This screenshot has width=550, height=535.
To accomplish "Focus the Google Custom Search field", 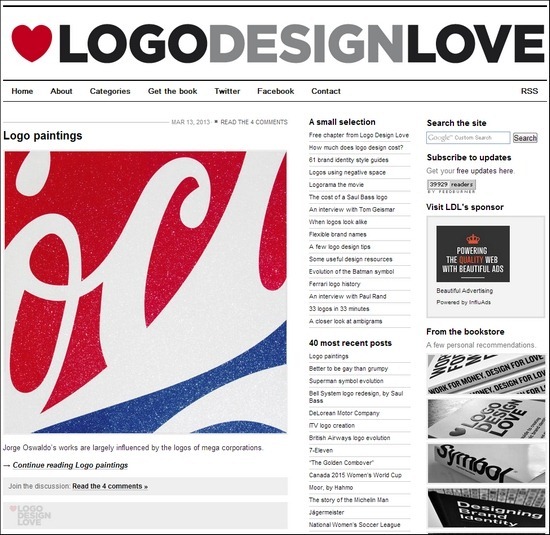I will click(468, 138).
